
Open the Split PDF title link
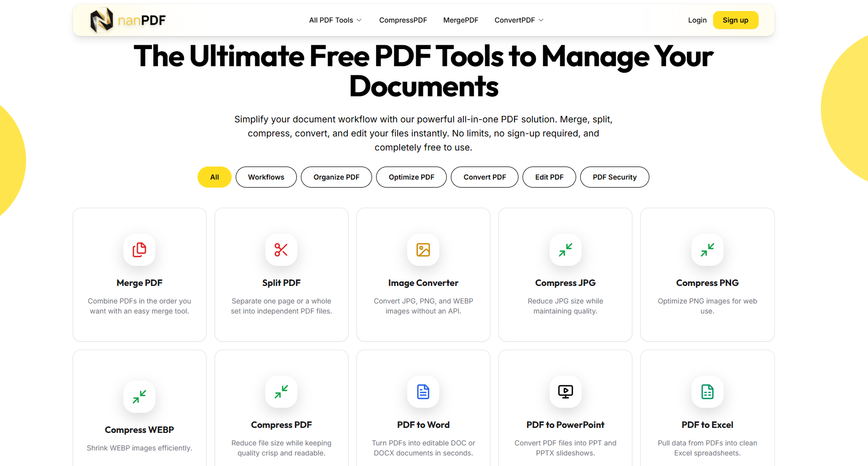click(281, 283)
